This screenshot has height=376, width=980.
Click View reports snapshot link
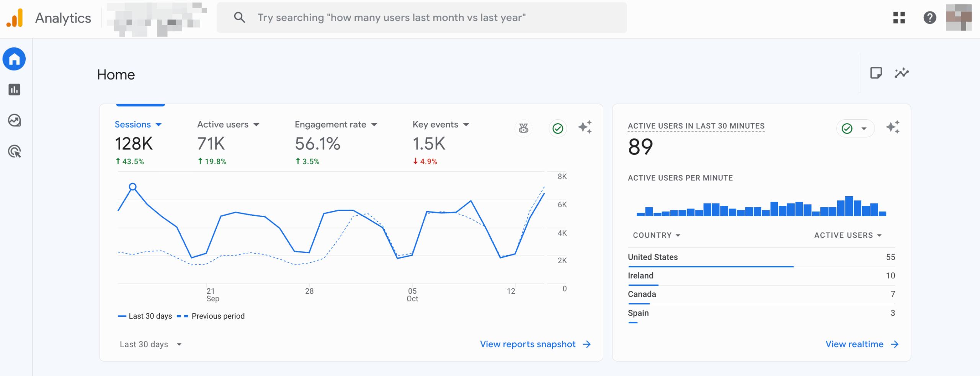(535, 344)
